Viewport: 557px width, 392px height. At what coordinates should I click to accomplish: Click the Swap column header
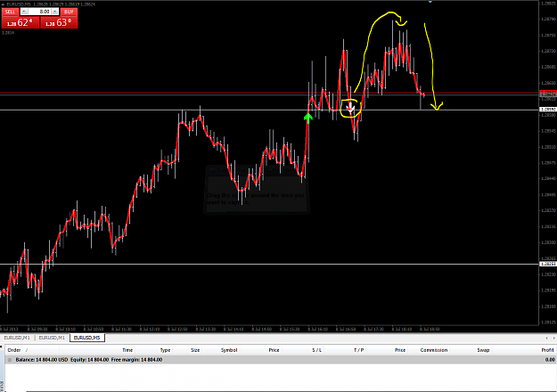483,350
